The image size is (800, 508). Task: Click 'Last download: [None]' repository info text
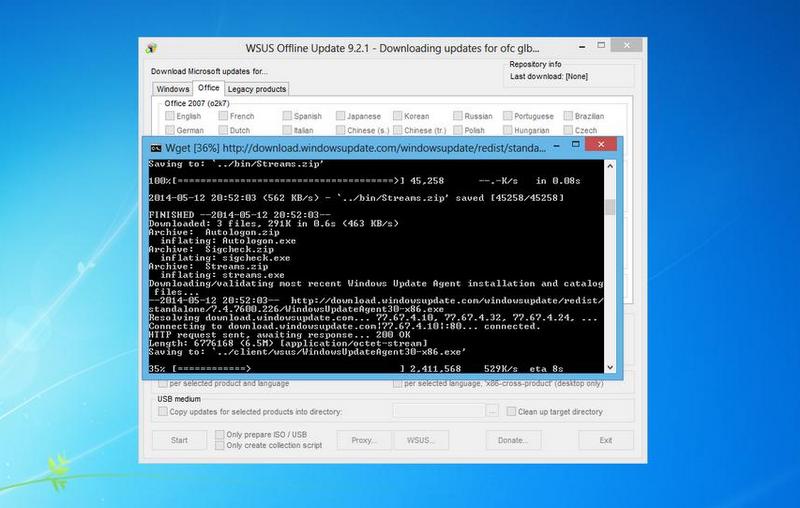coord(548,77)
